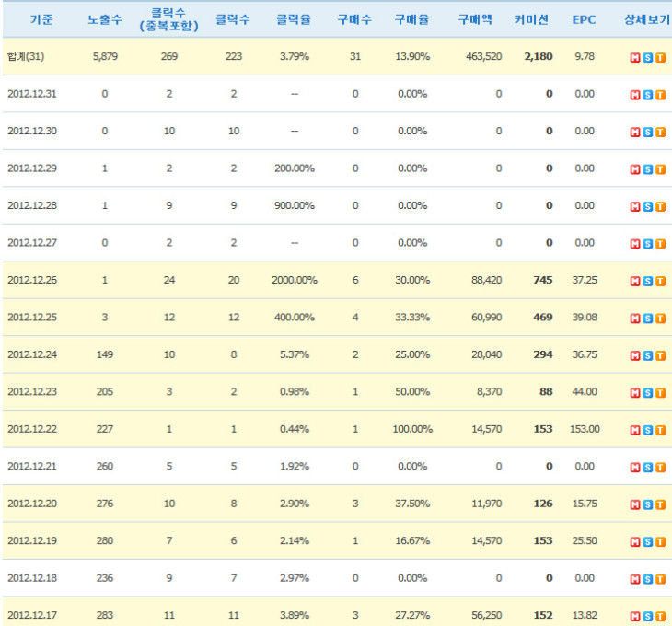Open orange T detail icon for 2012.12.24
672x626 pixels.
660,355
